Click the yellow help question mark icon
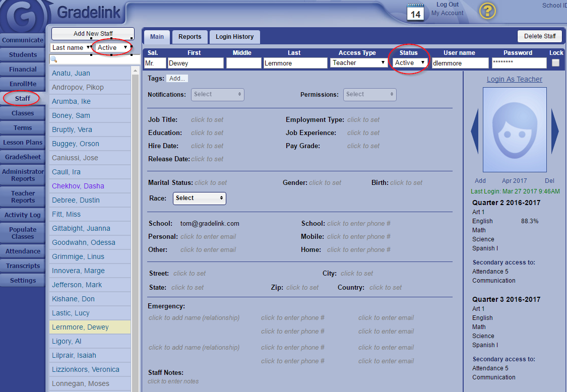 tap(487, 11)
